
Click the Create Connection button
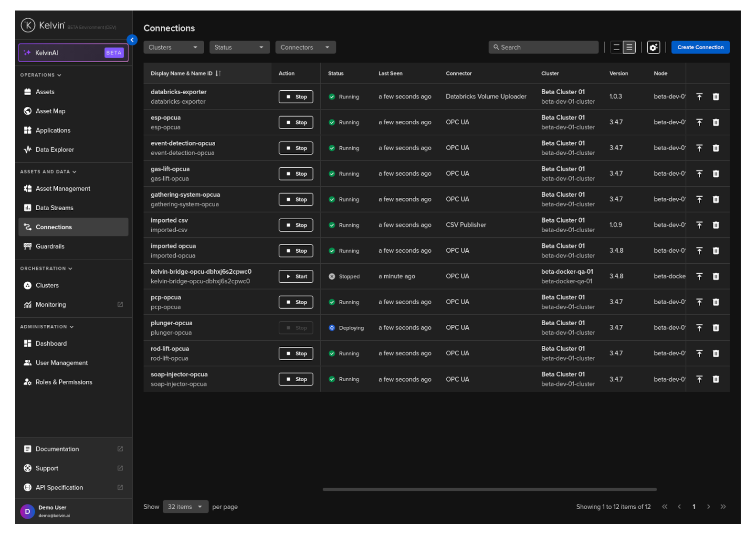pos(700,47)
